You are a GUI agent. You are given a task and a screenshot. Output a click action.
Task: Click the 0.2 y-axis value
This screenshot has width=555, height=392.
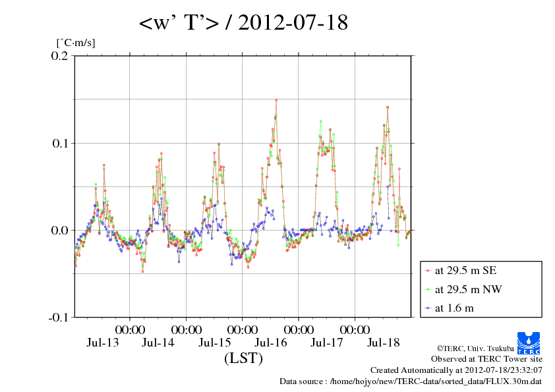point(59,55)
